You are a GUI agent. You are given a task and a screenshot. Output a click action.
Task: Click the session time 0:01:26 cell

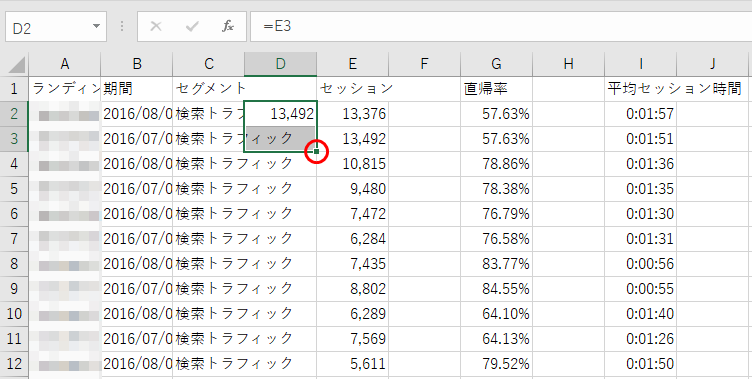(x=640, y=338)
